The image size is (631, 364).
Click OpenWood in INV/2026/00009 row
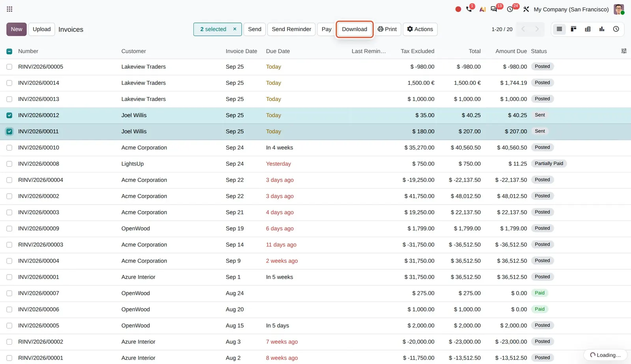[x=136, y=229]
